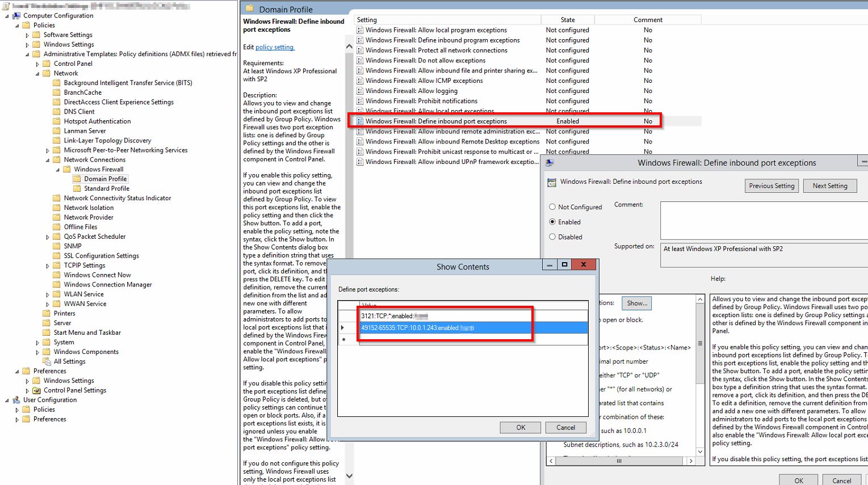Expand the TCPIP Settings tree node
Image resolution: width=868 pixels, height=485 pixels.
(48, 265)
